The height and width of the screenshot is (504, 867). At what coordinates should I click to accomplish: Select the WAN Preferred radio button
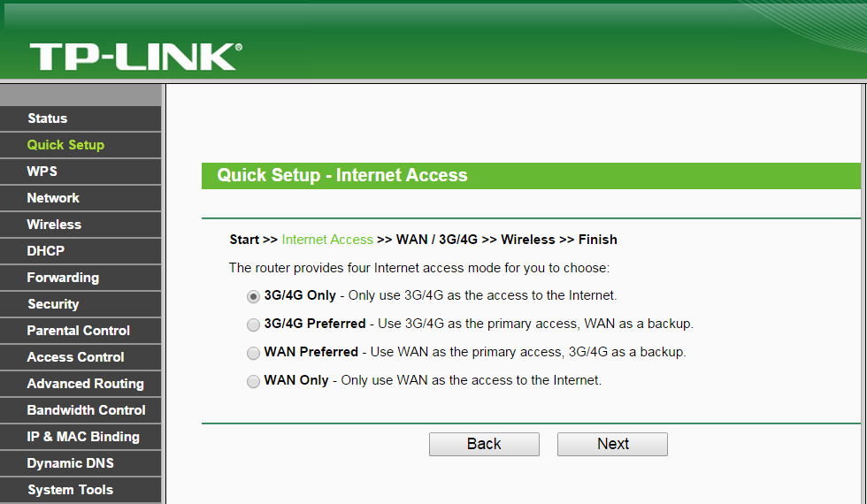(254, 353)
